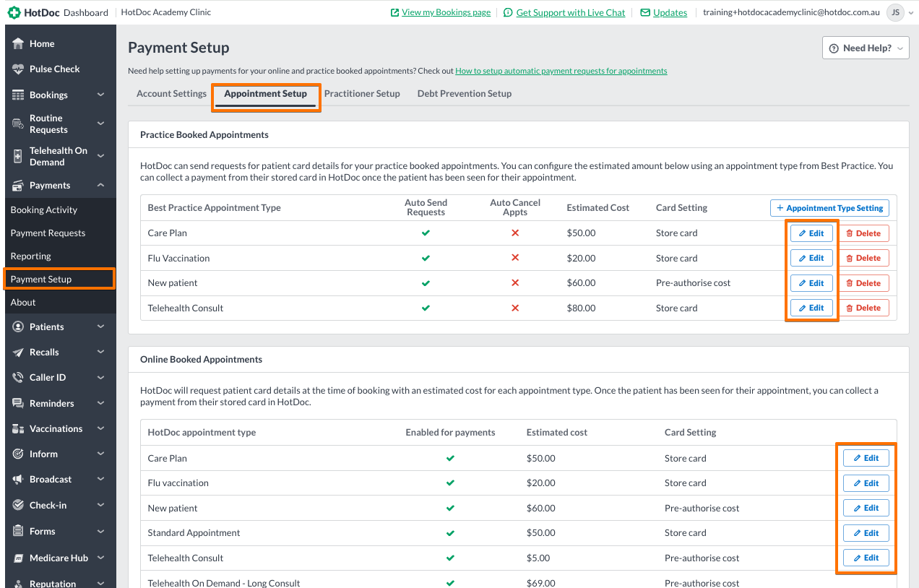Expand the Caller ID chevron
Viewport: 919px width, 588px height.
coord(101,377)
